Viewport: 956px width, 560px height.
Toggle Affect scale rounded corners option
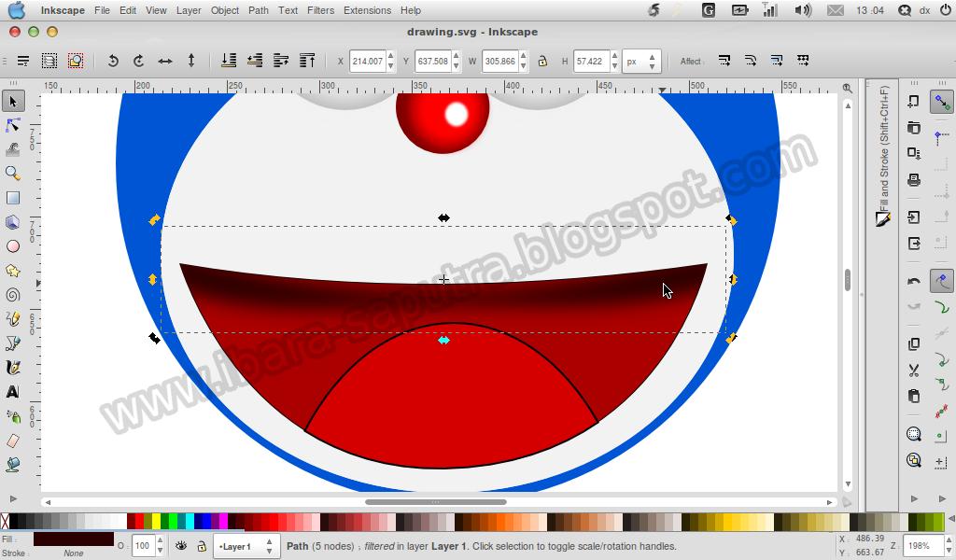pyautogui.click(x=751, y=61)
